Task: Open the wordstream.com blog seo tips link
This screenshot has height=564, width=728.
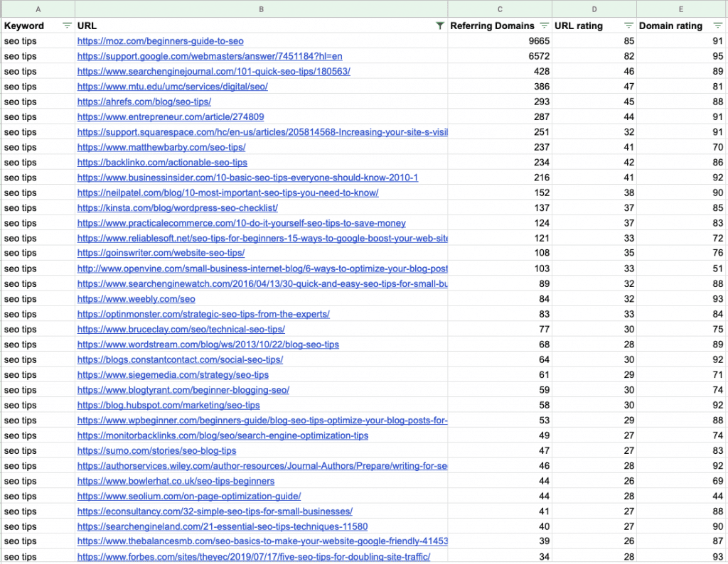Action: [x=208, y=345]
